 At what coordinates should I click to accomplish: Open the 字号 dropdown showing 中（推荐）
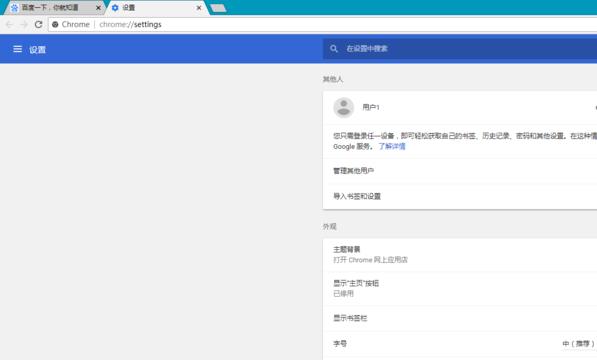coord(579,344)
